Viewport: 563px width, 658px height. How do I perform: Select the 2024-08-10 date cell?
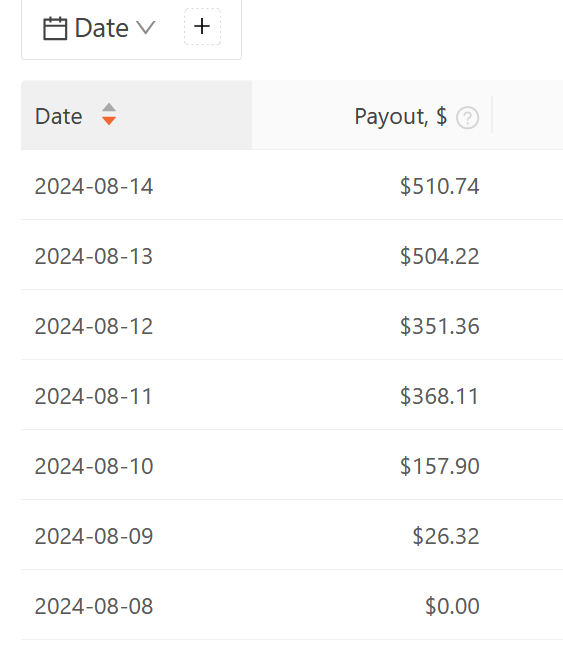[94, 467]
